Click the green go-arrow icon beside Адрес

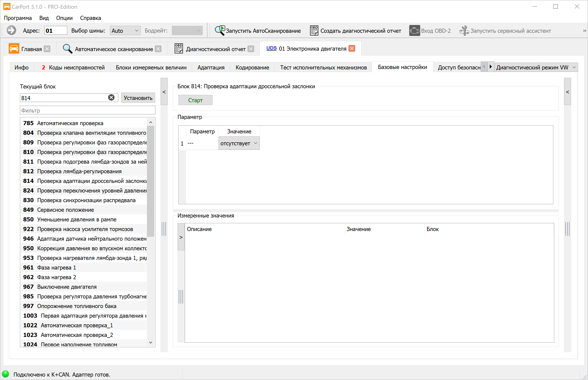pos(11,31)
